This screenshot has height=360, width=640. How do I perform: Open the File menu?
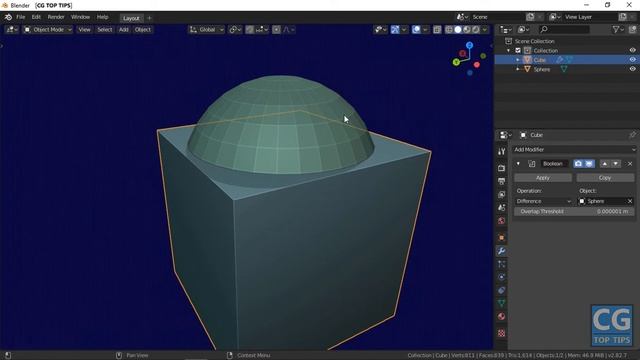20,17
